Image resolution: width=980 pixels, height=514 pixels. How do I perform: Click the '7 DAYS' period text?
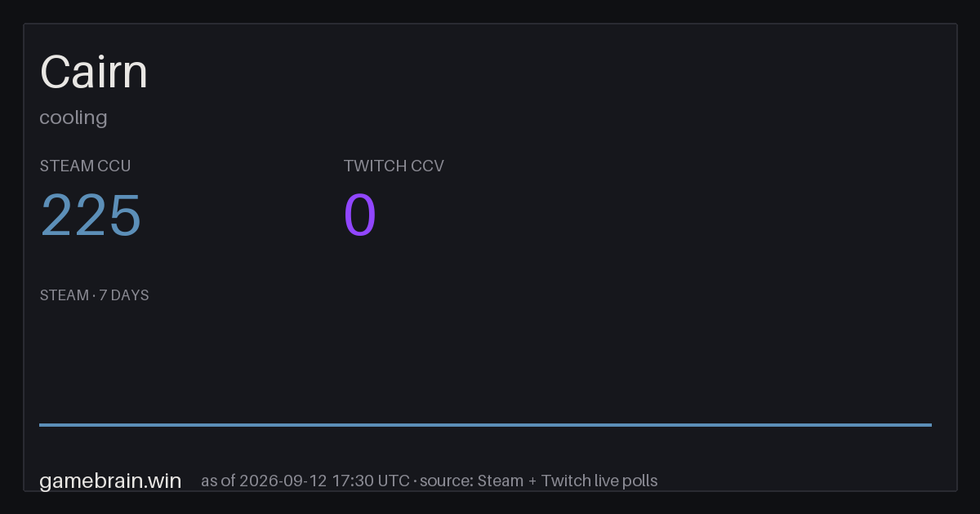(124, 295)
